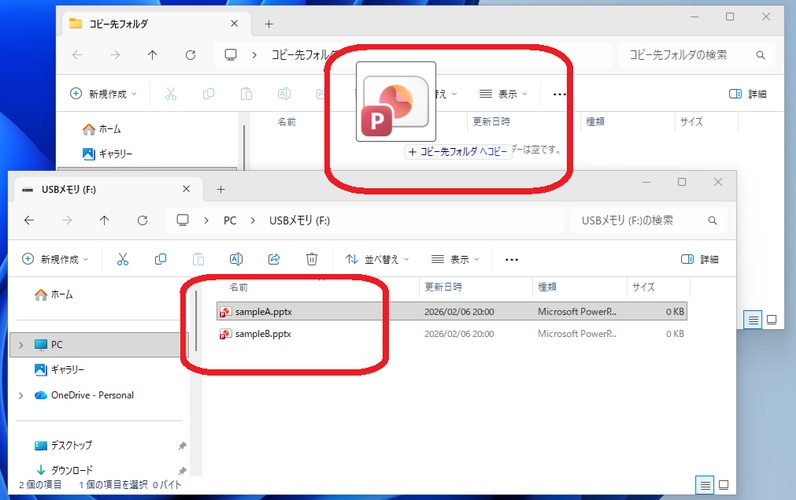Refresh the コピー先フォルダ window
Viewport: 796px width, 500px height.
(x=190, y=55)
